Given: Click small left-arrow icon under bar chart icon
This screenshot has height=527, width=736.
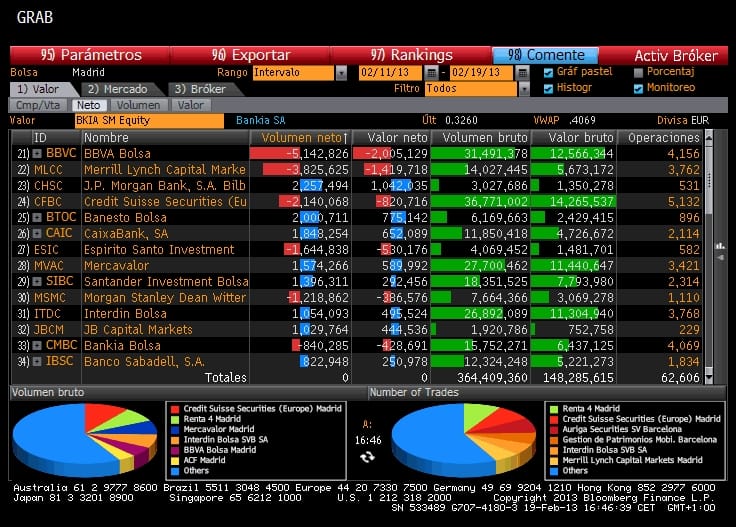Looking at the screenshot, I should coord(720,258).
